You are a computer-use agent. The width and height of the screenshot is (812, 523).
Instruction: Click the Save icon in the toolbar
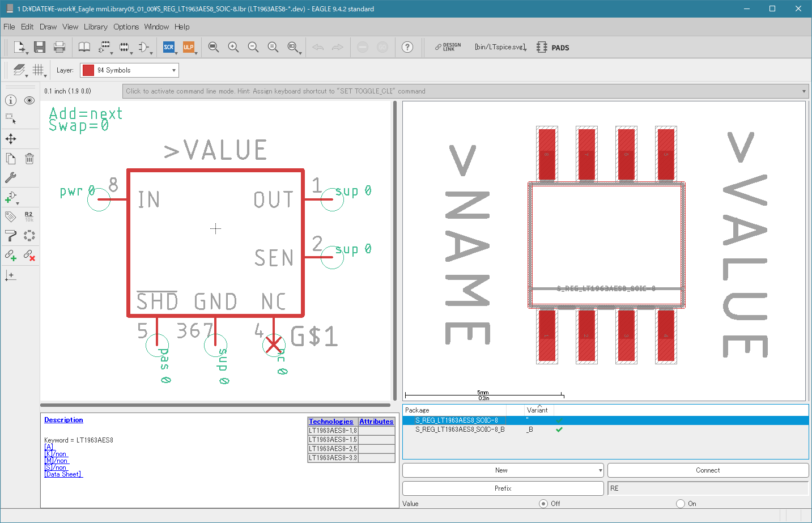(39, 47)
